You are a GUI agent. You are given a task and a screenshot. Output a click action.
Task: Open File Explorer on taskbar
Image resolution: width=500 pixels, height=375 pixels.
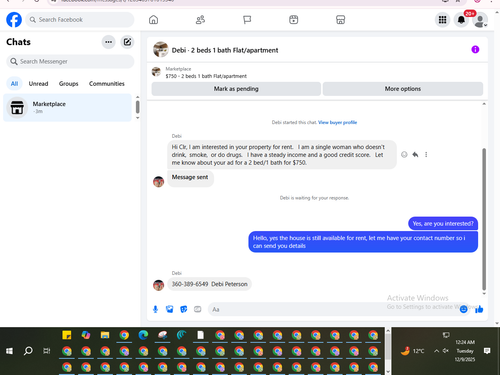pyautogui.click(x=105, y=335)
